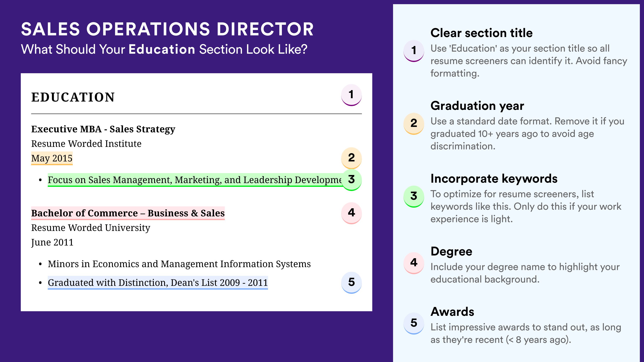644x362 pixels.
Task: Click the green number 3 badge on resume
Action: point(351,180)
